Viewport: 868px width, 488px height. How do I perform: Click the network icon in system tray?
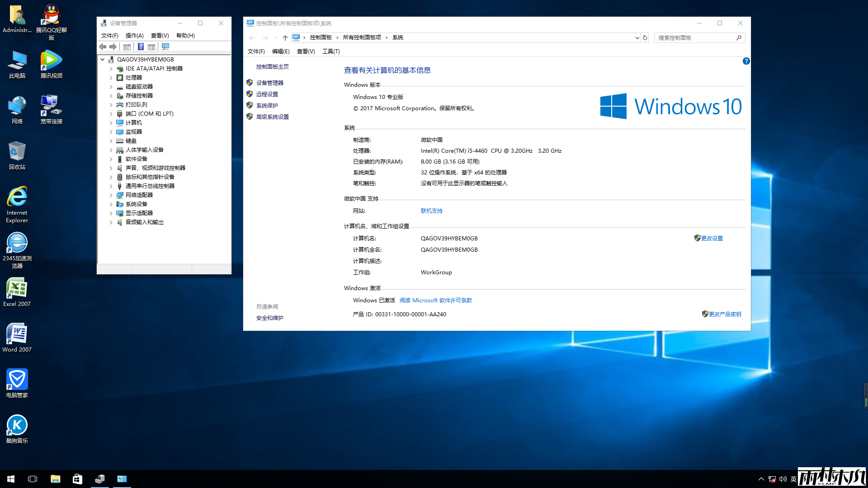(772, 479)
